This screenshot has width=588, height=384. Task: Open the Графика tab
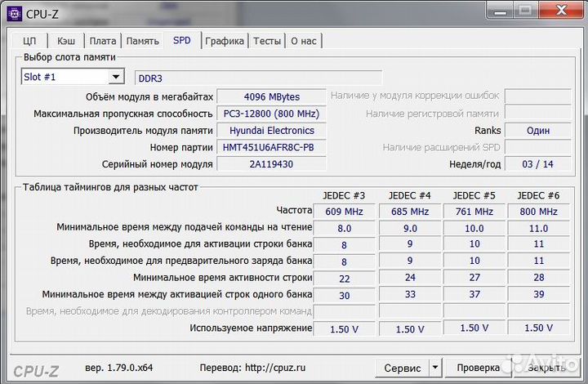coord(225,41)
